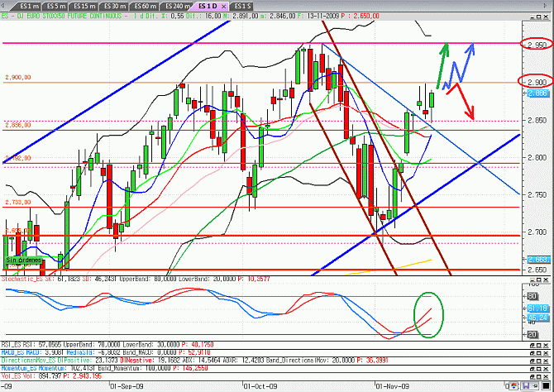Close the active ES 1 D tab

[223, 7]
